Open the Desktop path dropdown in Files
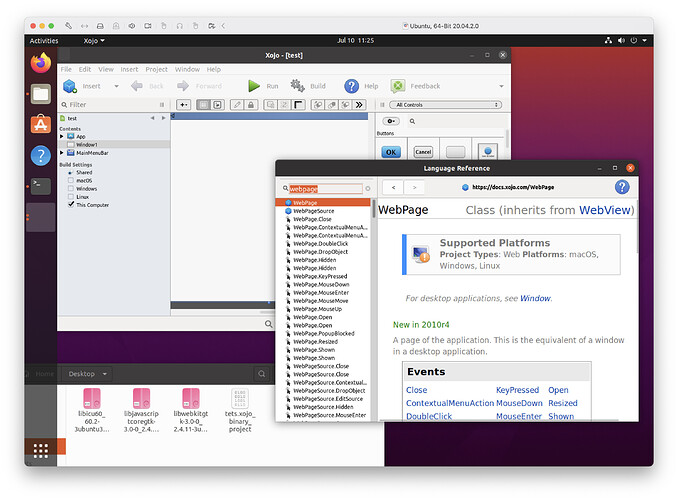 [x=87, y=374]
